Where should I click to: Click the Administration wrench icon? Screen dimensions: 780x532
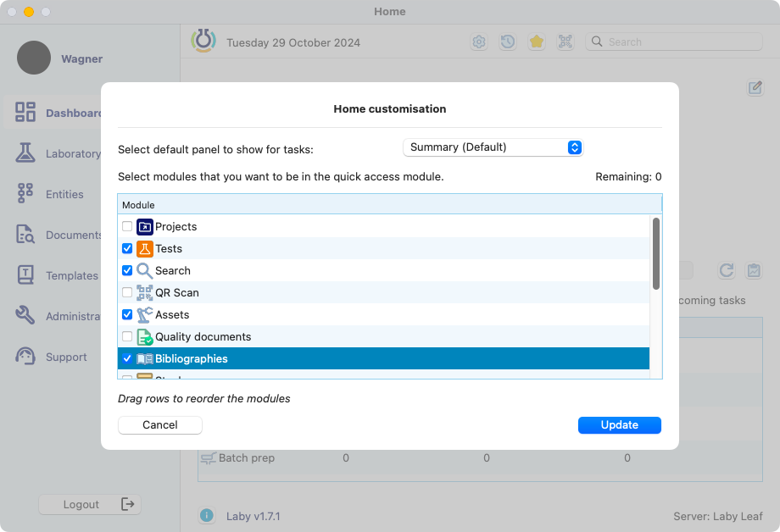pyautogui.click(x=25, y=316)
